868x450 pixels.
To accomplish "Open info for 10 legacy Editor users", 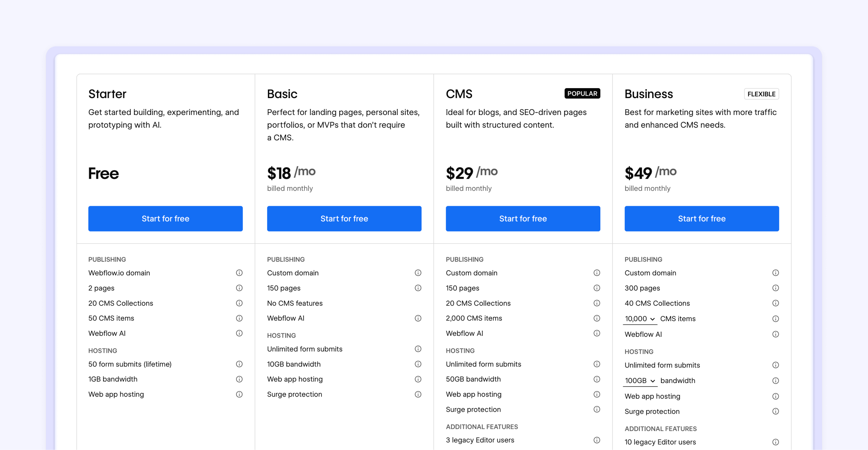I will point(775,442).
